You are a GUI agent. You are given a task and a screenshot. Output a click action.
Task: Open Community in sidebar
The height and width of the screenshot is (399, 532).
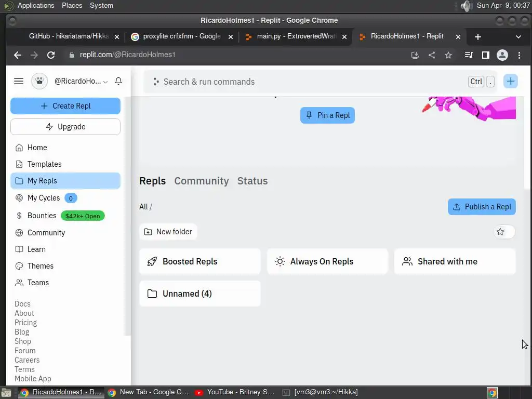pos(65,233)
